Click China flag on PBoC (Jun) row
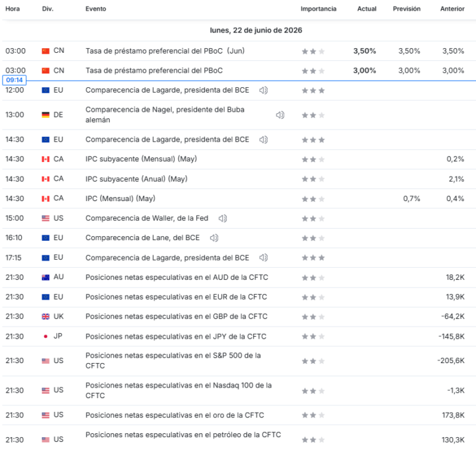 46,51
